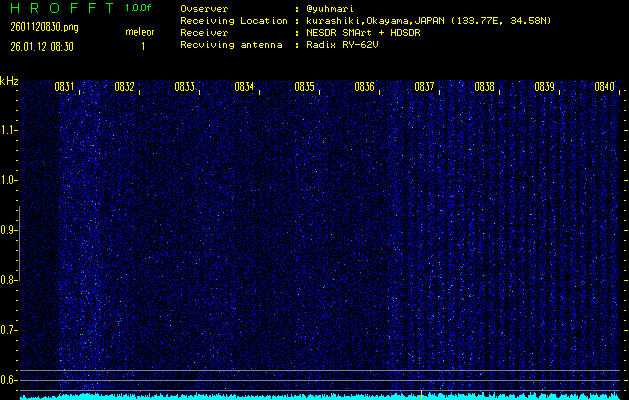Image resolution: width=629 pixels, height=400 pixels.
Task: Click the 0.7 kHz frequency axis label
Action: (x=9, y=330)
